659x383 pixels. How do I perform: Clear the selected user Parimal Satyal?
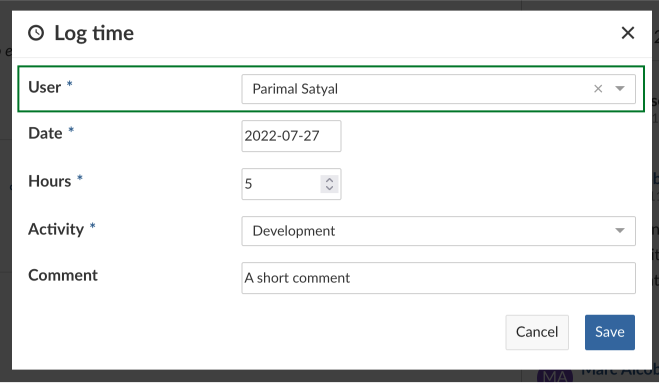coord(598,89)
